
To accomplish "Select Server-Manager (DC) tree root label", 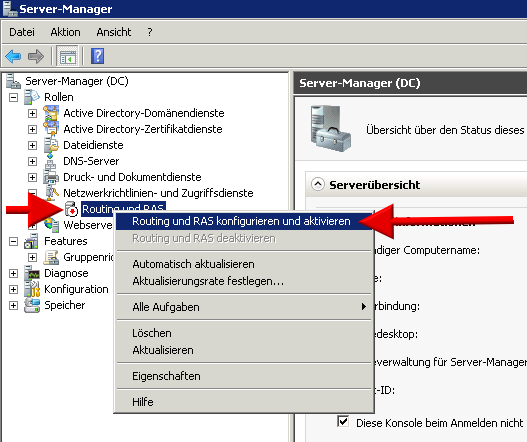I will click(x=77, y=81).
